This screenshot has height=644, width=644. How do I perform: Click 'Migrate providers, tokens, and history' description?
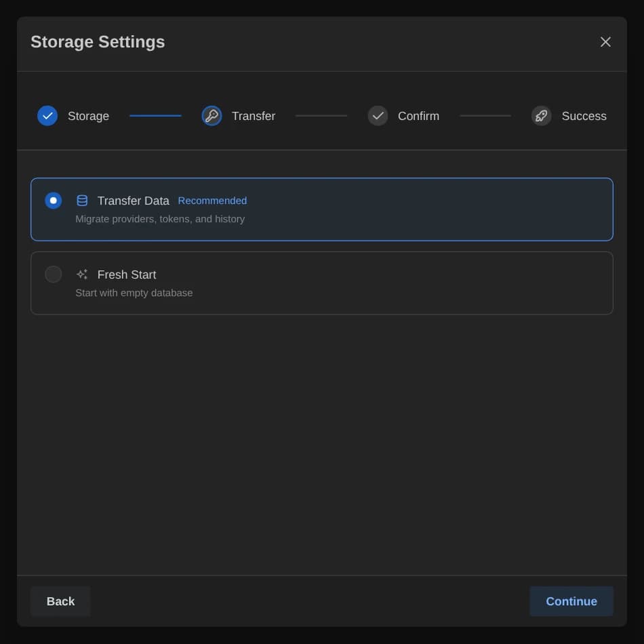tap(160, 219)
